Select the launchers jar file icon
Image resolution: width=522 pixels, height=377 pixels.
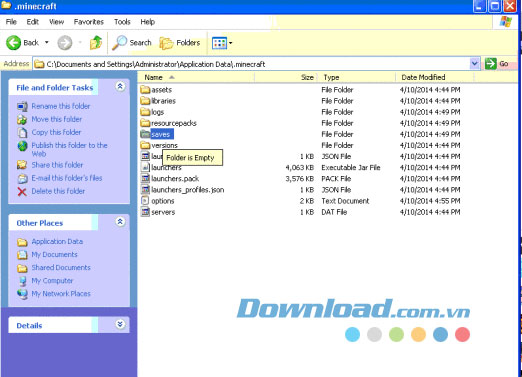[x=145, y=167]
